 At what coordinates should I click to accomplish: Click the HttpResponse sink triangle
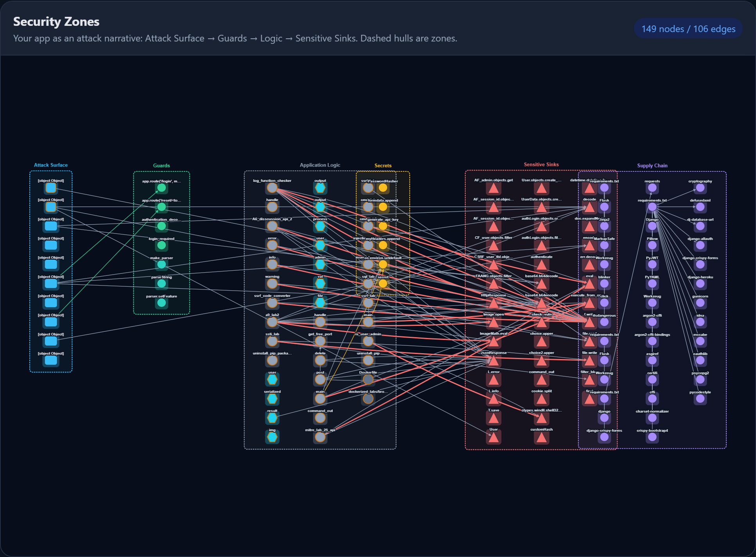[x=494, y=304]
